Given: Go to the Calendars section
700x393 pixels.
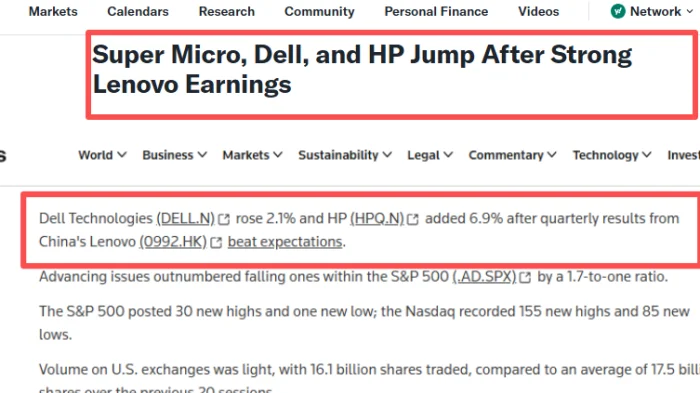Looking at the screenshot, I should point(138,11).
